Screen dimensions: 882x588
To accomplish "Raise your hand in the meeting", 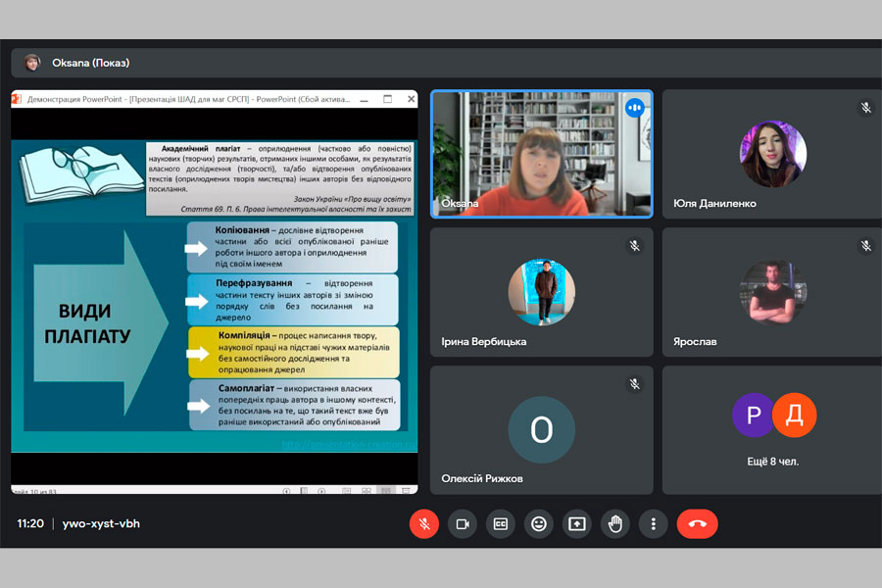I will (615, 524).
